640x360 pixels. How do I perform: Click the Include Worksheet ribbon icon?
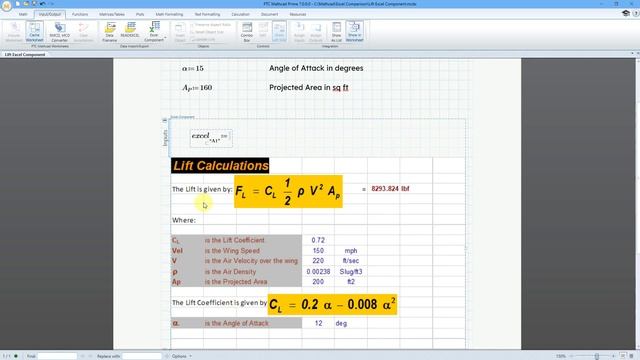(14, 32)
